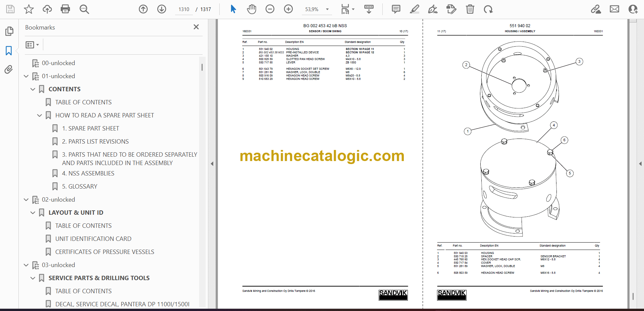Open the page fit options dropdown
644x311 pixels.
coord(347,9)
